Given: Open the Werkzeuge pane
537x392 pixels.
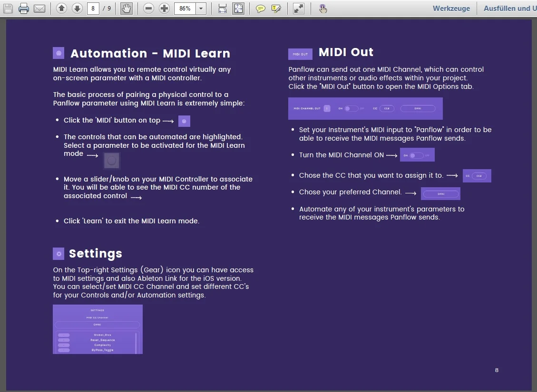Looking at the screenshot, I should [x=451, y=8].
